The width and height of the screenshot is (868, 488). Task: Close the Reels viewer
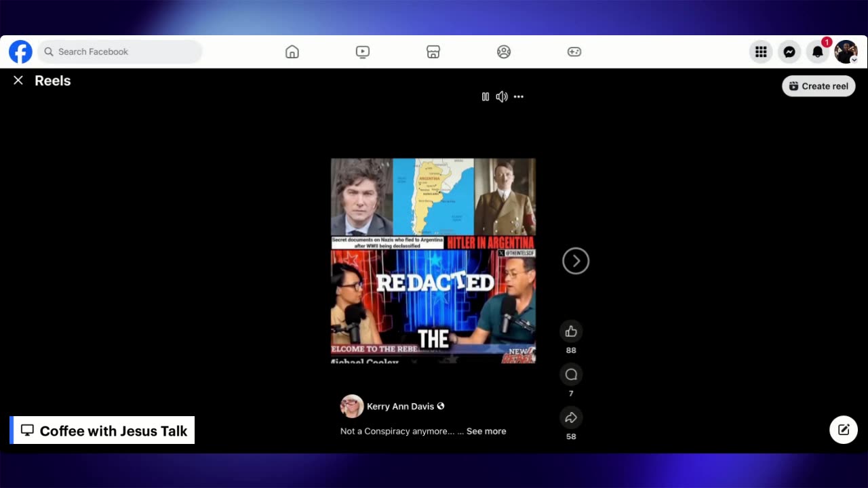pyautogui.click(x=18, y=81)
